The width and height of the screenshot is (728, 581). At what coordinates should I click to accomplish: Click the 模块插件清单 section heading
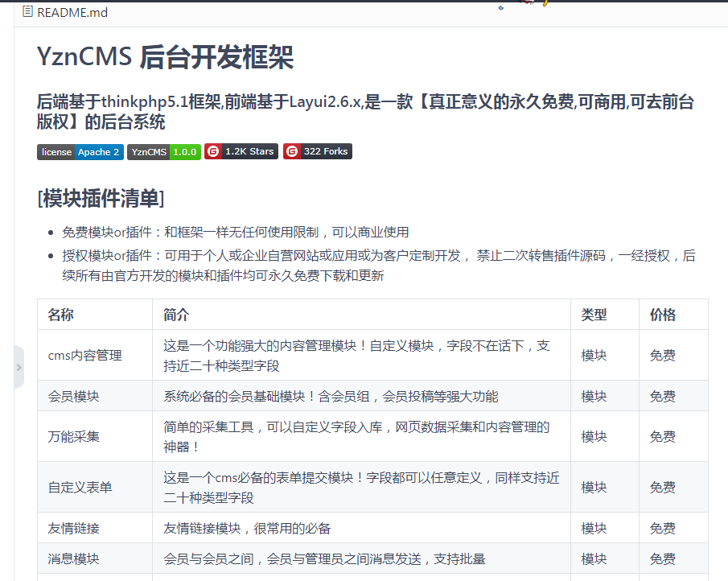tap(101, 198)
